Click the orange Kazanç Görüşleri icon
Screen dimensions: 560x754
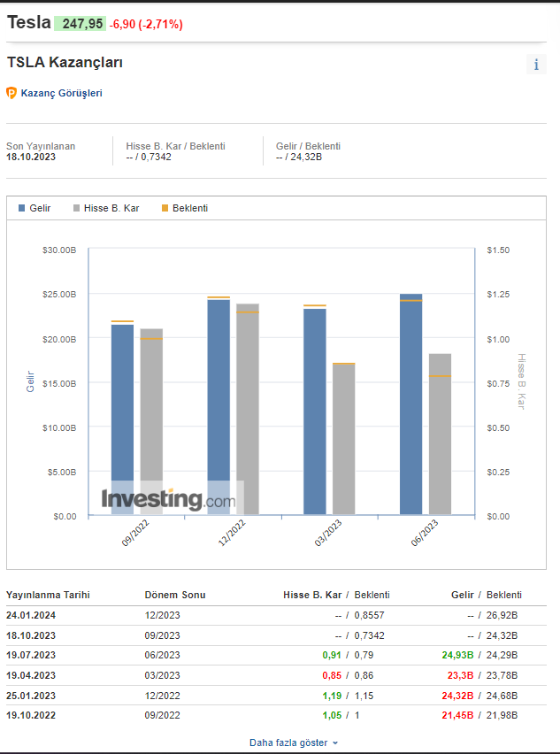(x=12, y=93)
